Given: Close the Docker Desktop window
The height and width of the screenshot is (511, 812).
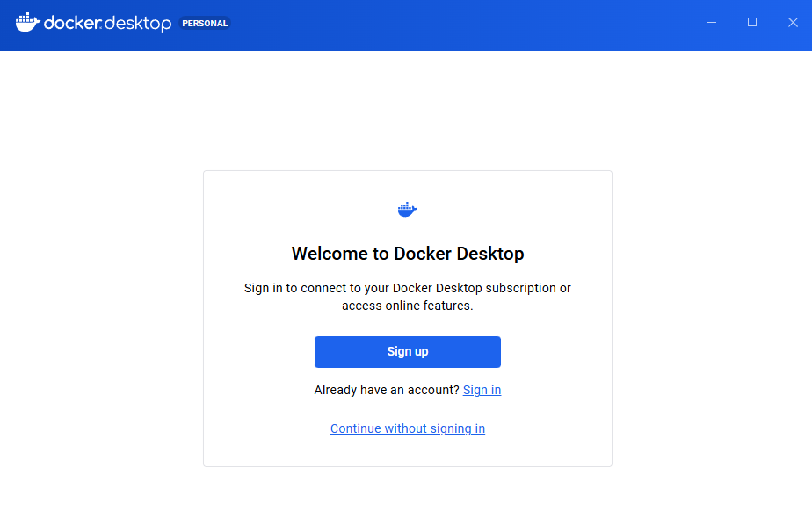Looking at the screenshot, I should point(793,22).
